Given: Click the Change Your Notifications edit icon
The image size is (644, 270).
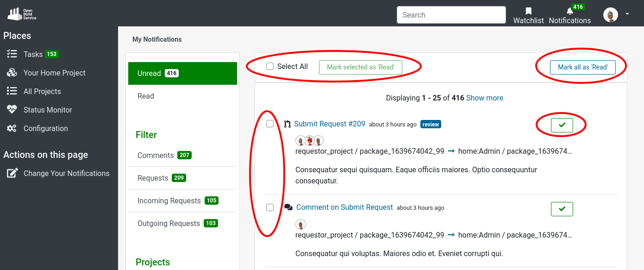Looking at the screenshot, I should pos(12,173).
